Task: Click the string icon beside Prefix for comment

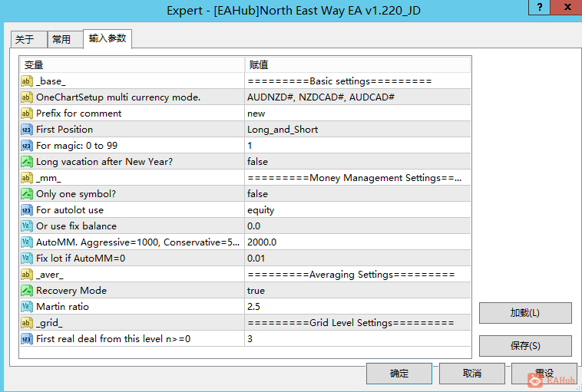Action: pyautogui.click(x=27, y=114)
